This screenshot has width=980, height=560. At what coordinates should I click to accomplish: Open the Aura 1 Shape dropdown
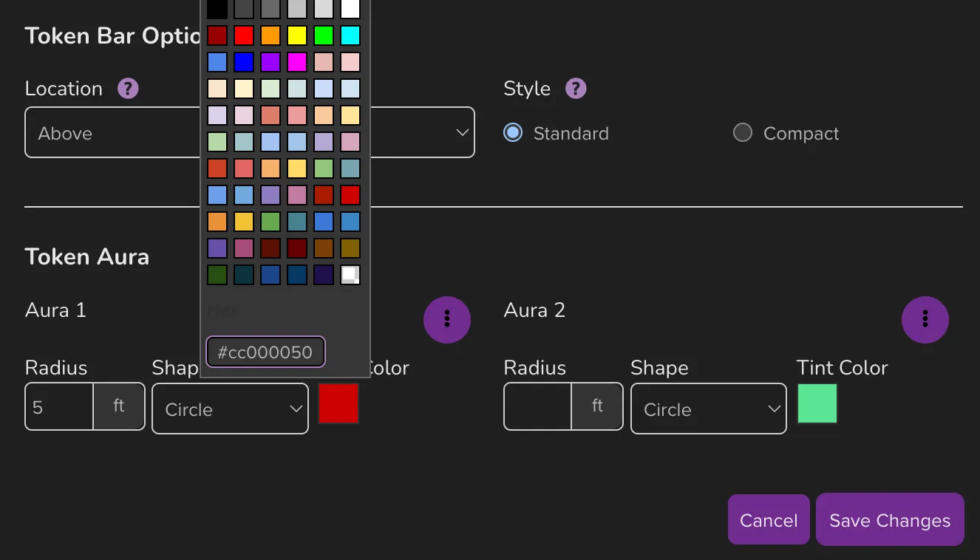[x=230, y=409]
